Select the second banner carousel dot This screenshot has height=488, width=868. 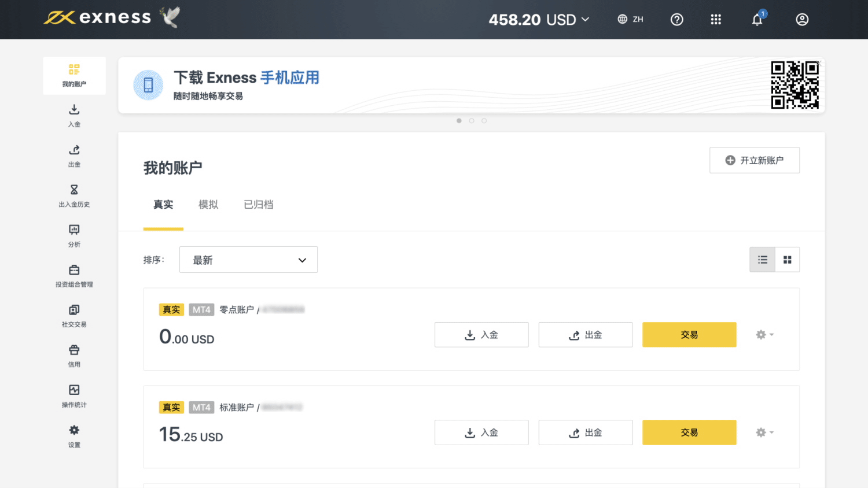pyautogui.click(x=472, y=121)
